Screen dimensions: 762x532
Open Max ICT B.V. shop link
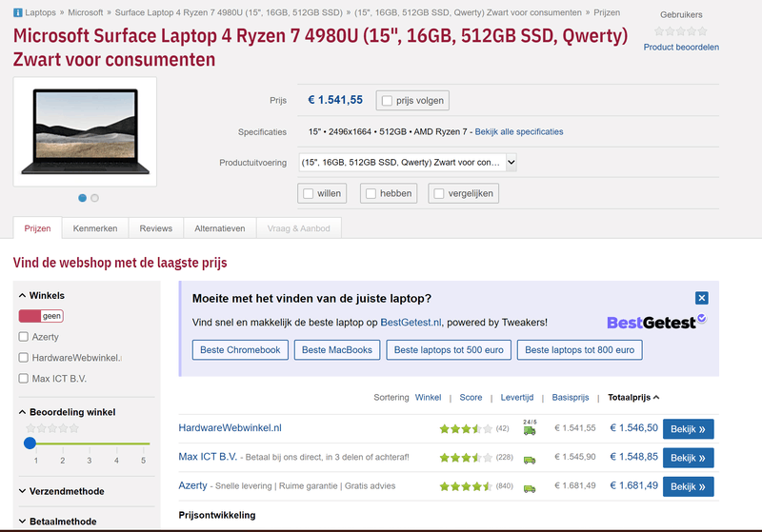[x=208, y=456]
